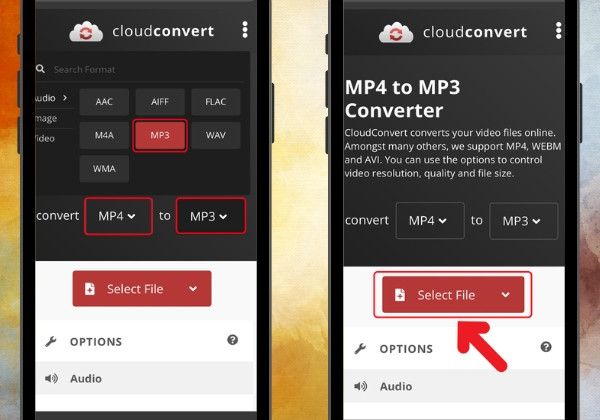This screenshot has height=420, width=600.
Task: Choose the WAV format
Action: [x=216, y=135]
